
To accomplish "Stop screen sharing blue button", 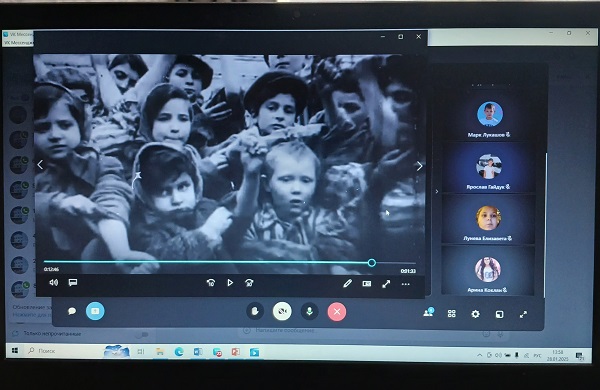I will (x=95, y=311).
